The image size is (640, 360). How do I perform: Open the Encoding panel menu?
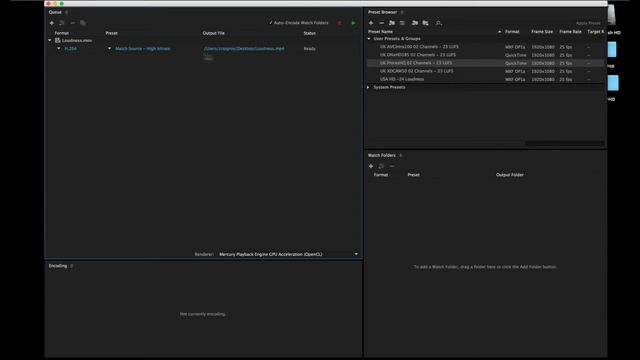pos(72,266)
